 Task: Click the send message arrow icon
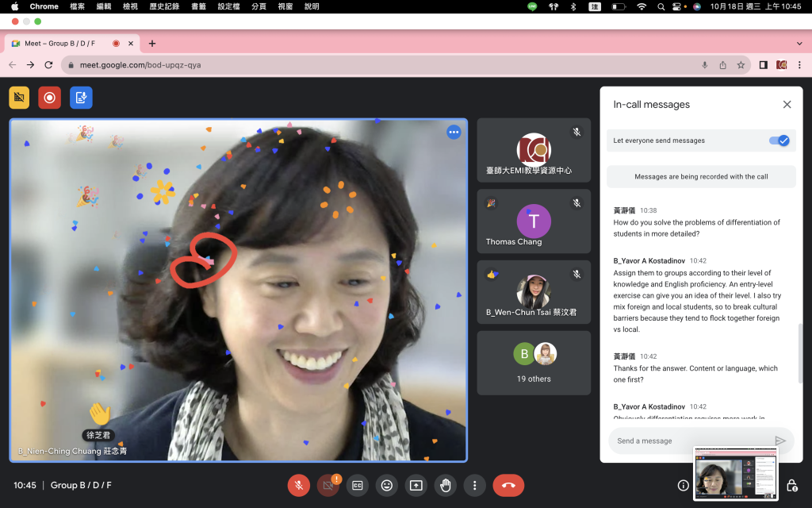[x=779, y=441]
